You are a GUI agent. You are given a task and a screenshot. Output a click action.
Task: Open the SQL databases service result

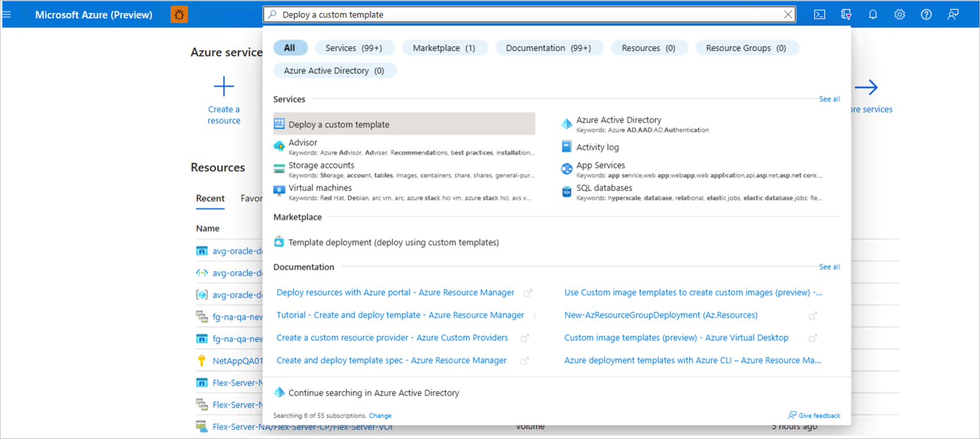691,192
